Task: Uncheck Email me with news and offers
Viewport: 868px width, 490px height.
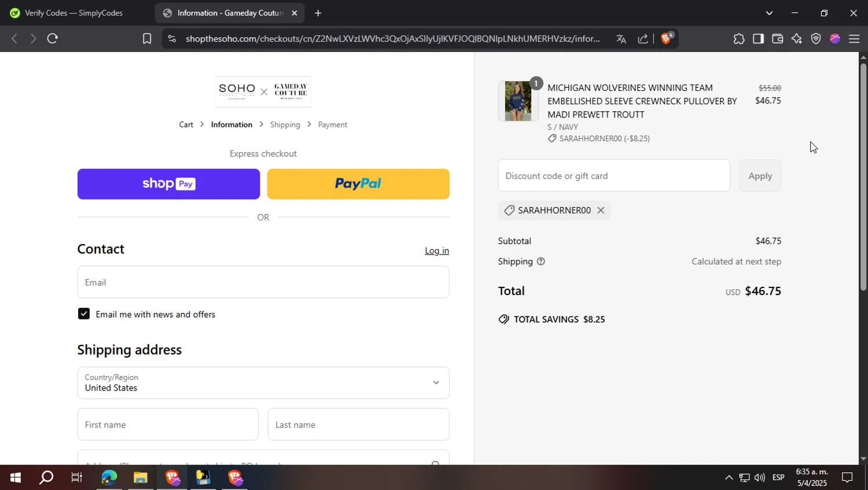Action: point(84,314)
